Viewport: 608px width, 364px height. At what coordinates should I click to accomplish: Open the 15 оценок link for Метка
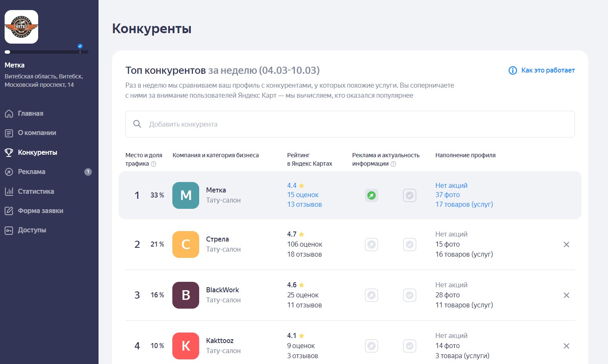click(303, 195)
